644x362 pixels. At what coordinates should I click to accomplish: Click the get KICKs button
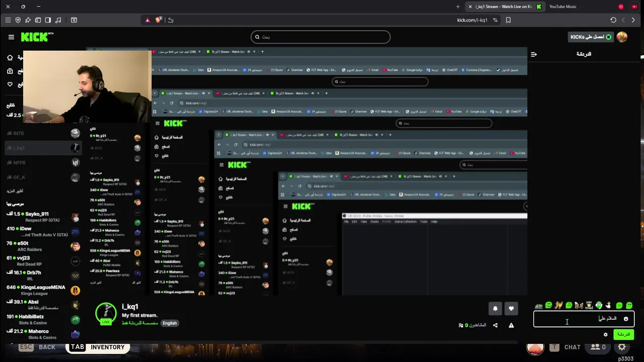pos(591,37)
